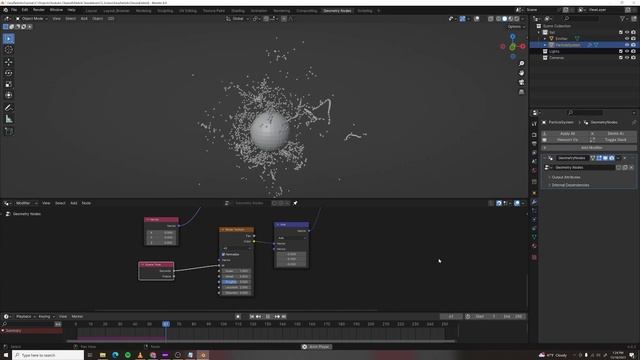Expand the Internal Dependencies panel

(x=570, y=185)
